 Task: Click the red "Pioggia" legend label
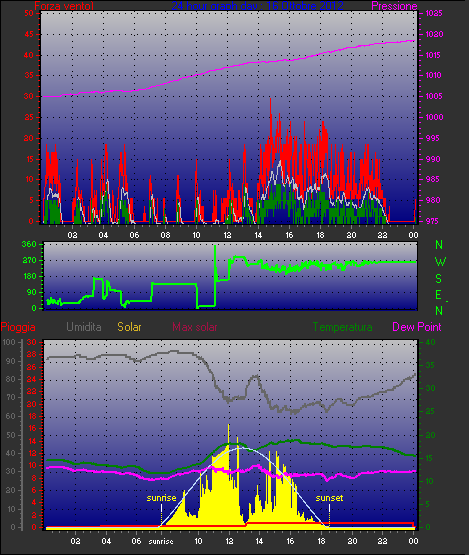(18, 327)
